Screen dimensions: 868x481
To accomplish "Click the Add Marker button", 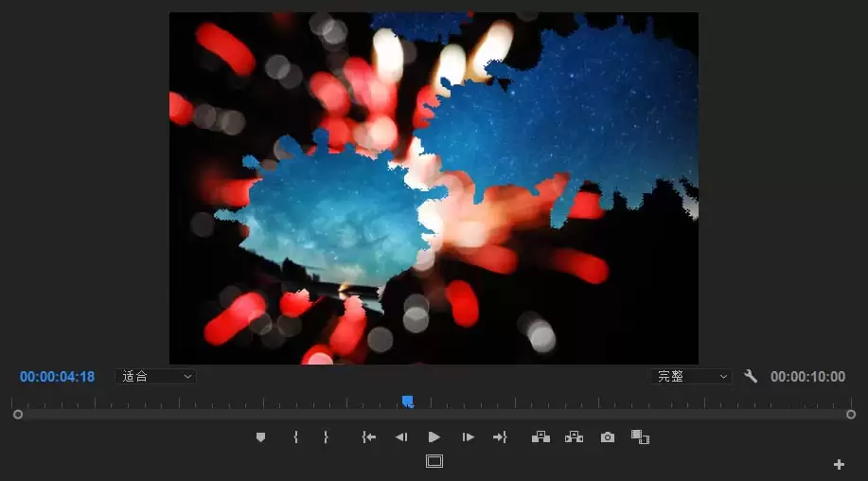I will tap(261, 437).
